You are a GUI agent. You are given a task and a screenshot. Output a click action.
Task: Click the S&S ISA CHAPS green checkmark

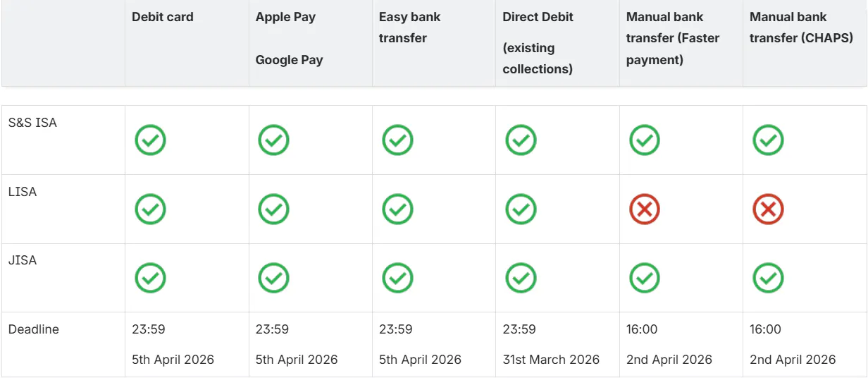tap(768, 140)
